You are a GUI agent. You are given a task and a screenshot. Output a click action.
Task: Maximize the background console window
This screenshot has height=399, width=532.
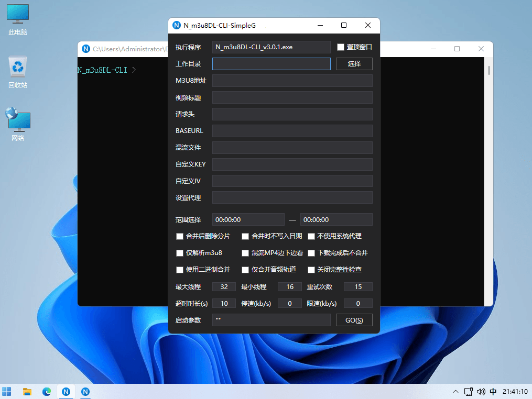(457, 49)
